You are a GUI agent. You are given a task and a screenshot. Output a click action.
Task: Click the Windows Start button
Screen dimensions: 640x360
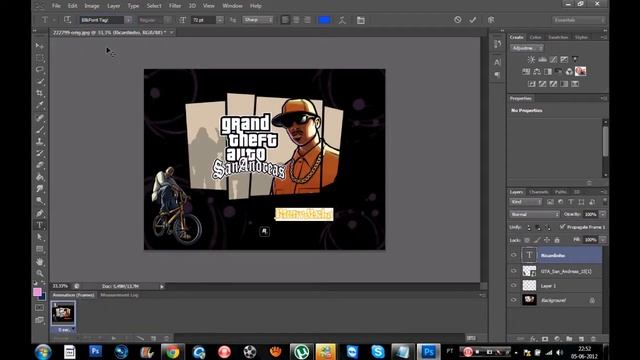43,352
